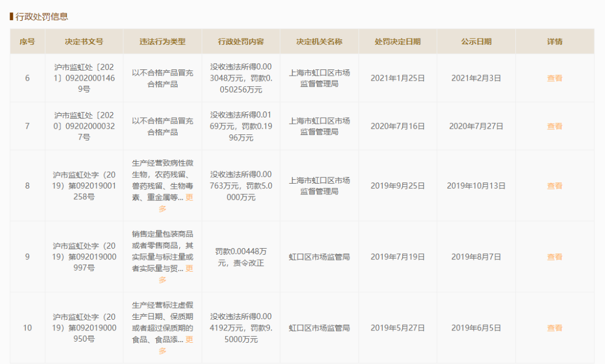The height and width of the screenshot is (364, 605).
Task: Open 查看 details for record 序号 8
Action: 554,185
